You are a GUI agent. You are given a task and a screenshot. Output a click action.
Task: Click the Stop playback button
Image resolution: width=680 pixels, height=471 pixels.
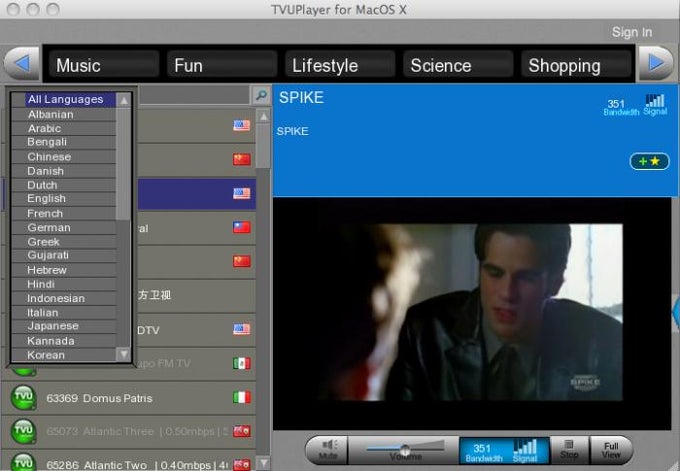[x=569, y=450]
